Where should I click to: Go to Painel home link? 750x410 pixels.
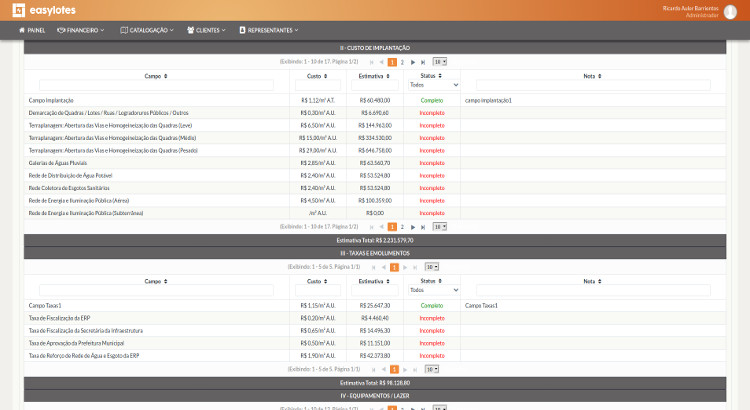click(x=32, y=30)
